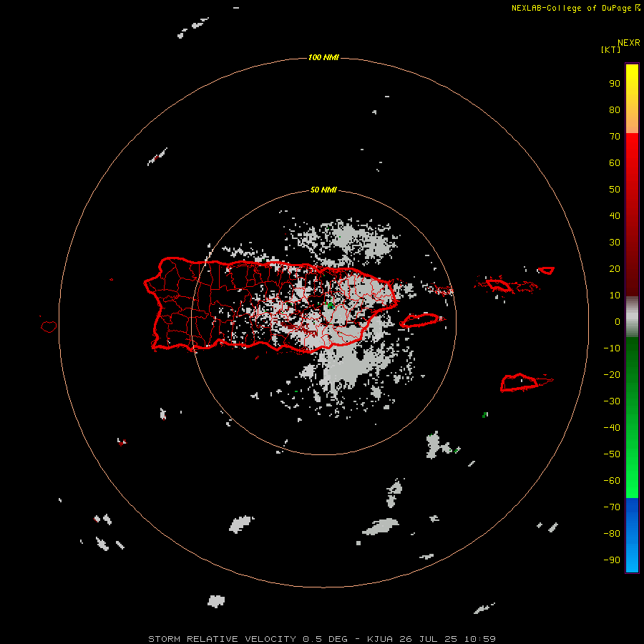Click the gray zero-velocity segment of the color bar
644x644 pixels.
pyautogui.click(x=632, y=317)
